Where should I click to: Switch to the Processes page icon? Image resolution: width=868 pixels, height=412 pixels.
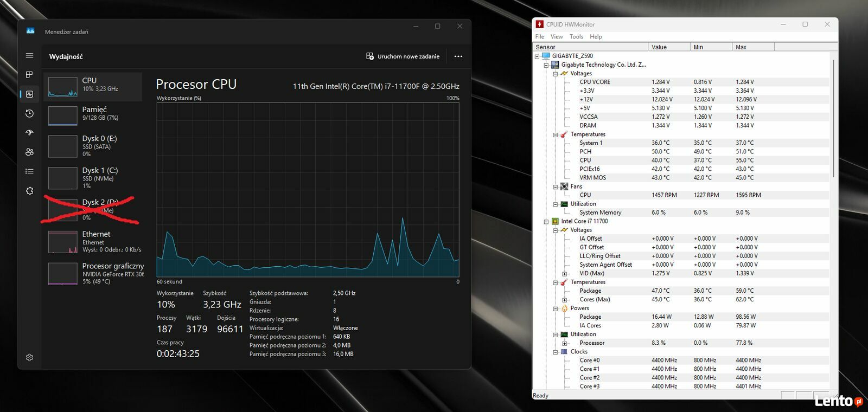click(x=29, y=74)
